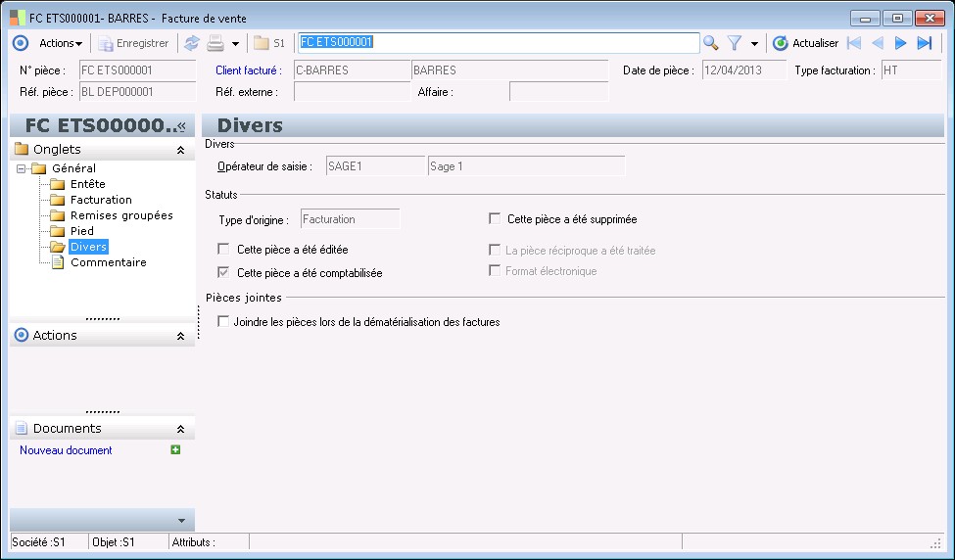
Task: Select the Commentaire tree item
Action: (x=108, y=262)
